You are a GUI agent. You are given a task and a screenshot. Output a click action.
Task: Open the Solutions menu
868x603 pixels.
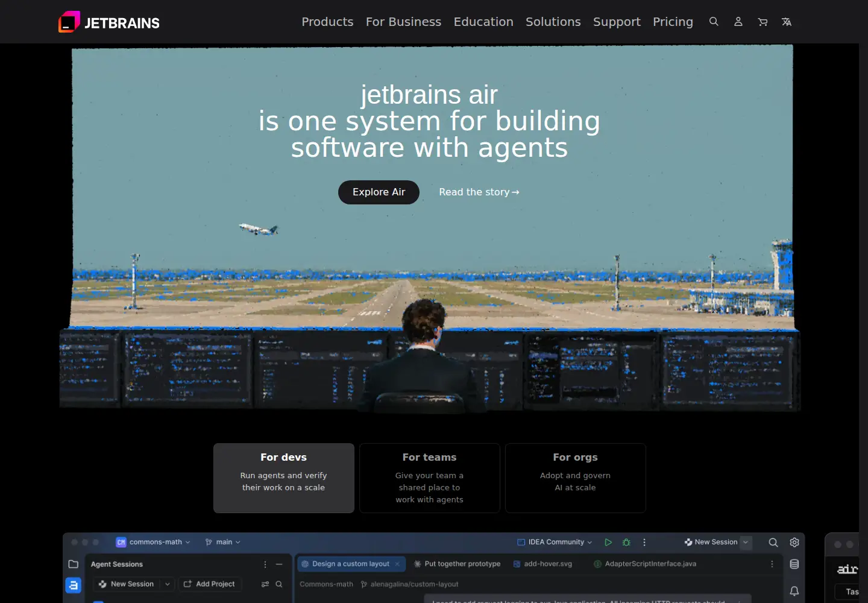(x=553, y=22)
